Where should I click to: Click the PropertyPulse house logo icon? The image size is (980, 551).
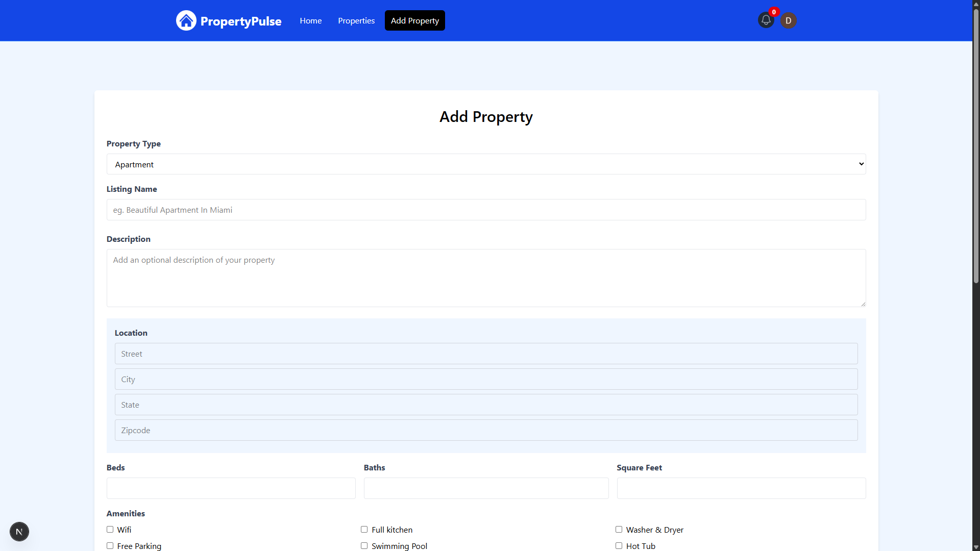186,20
